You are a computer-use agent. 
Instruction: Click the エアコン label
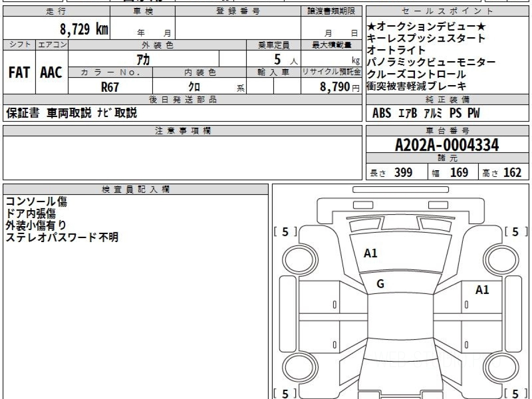pyautogui.click(x=52, y=45)
